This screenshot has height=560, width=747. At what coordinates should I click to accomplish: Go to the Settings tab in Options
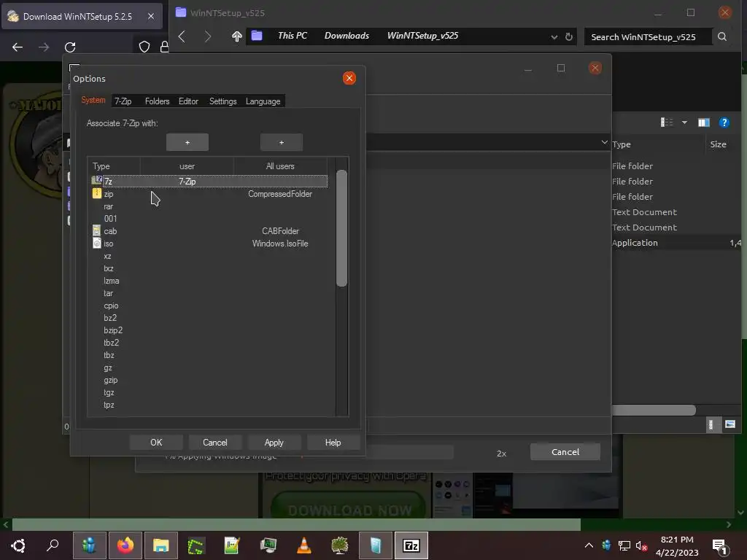point(223,101)
